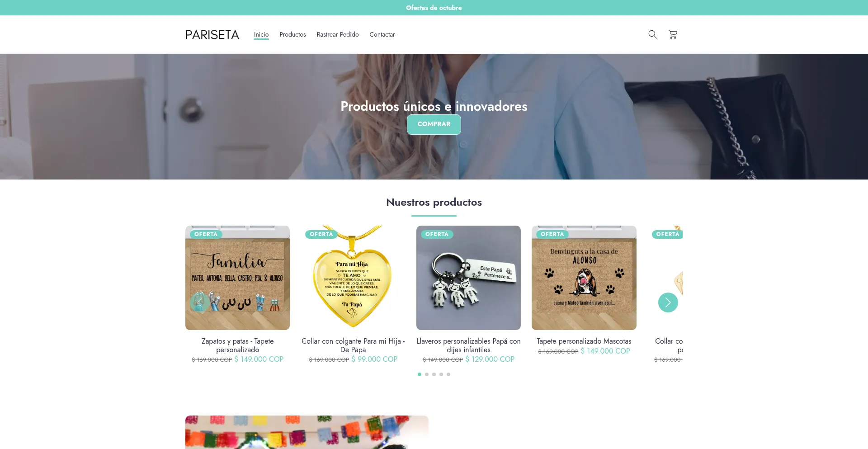Open the shopping cart icon
Viewport: 868px width, 449px height.
[673, 34]
